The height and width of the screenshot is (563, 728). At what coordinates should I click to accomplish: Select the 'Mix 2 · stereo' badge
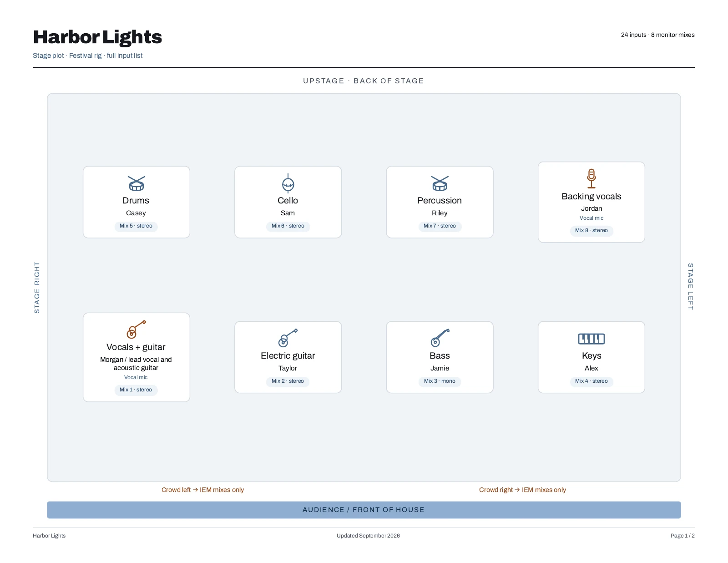pos(288,381)
